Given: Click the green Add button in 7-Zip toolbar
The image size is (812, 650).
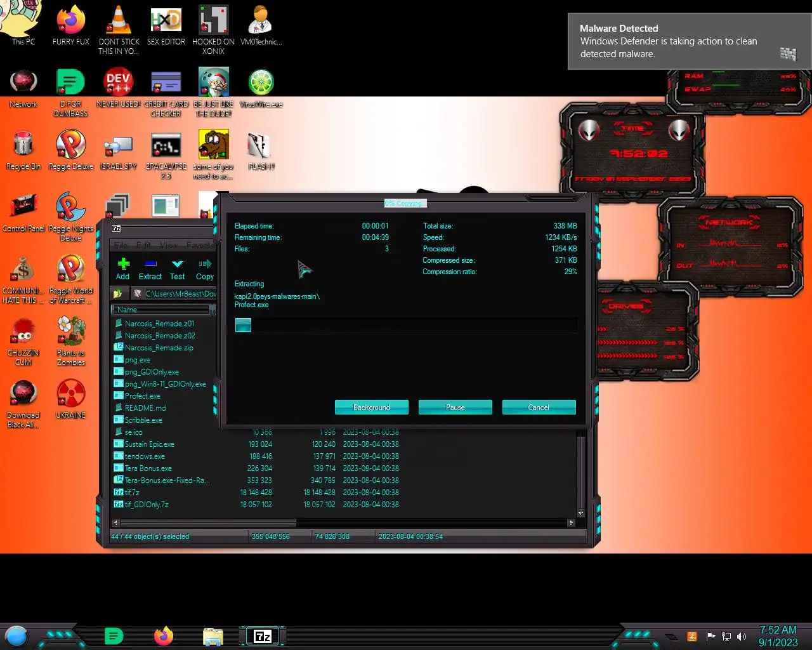Looking at the screenshot, I should (123, 269).
